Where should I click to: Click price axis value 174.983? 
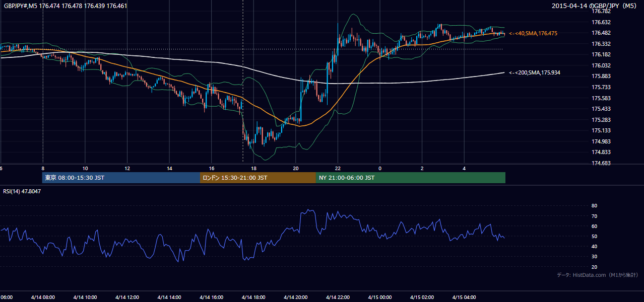coord(601,141)
